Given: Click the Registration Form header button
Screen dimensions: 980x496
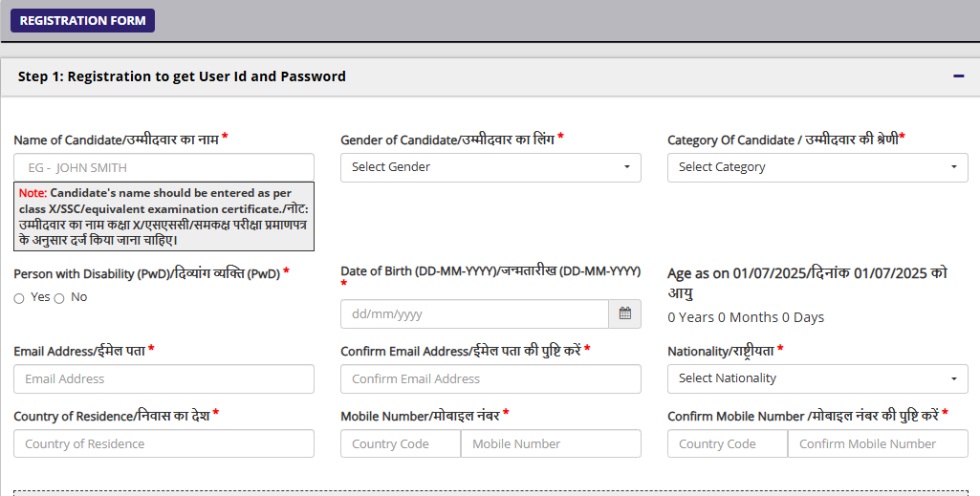Looking at the screenshot, I should tap(82, 20).
